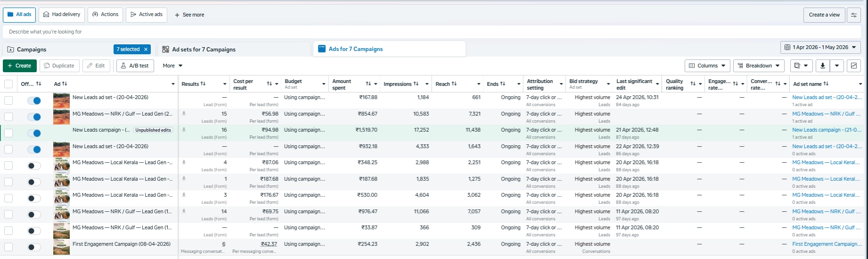Click the Ad sets grid icon
868x259 pixels.
pyautogui.click(x=165, y=50)
